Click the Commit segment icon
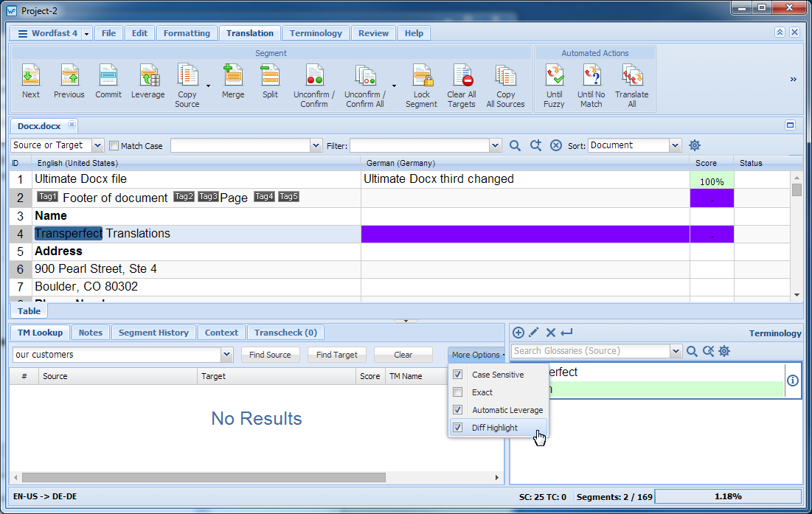This screenshot has width=812, height=514. pyautogui.click(x=108, y=76)
